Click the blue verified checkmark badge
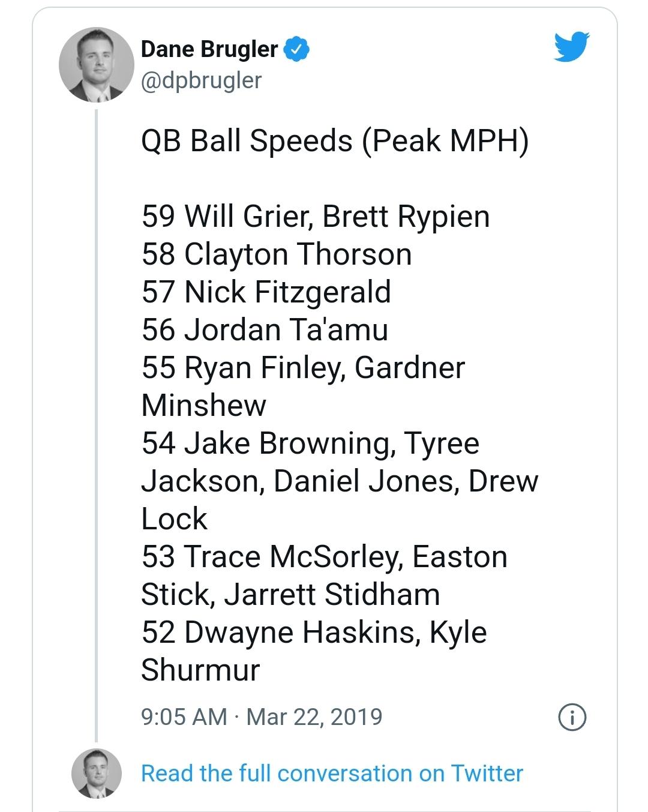The width and height of the screenshot is (648, 812). 296,49
